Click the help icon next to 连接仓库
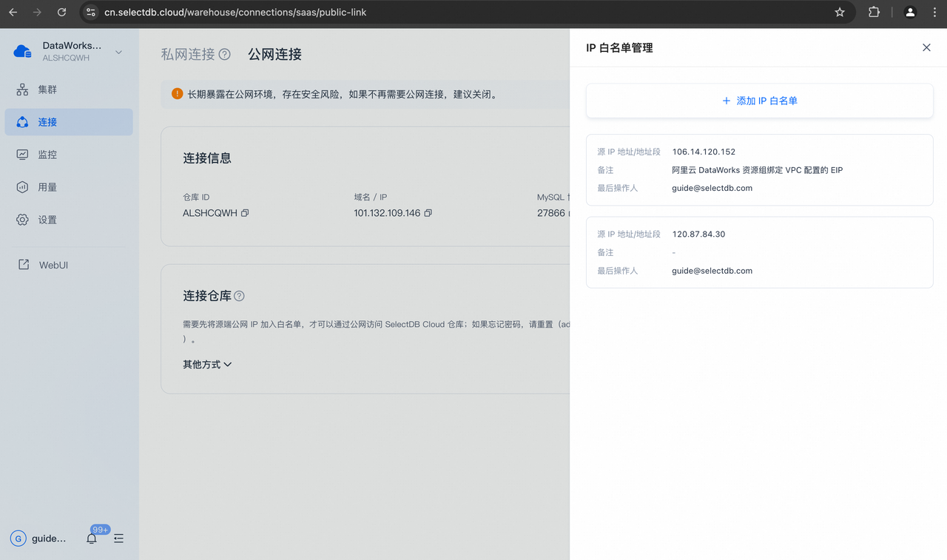 [x=239, y=296]
